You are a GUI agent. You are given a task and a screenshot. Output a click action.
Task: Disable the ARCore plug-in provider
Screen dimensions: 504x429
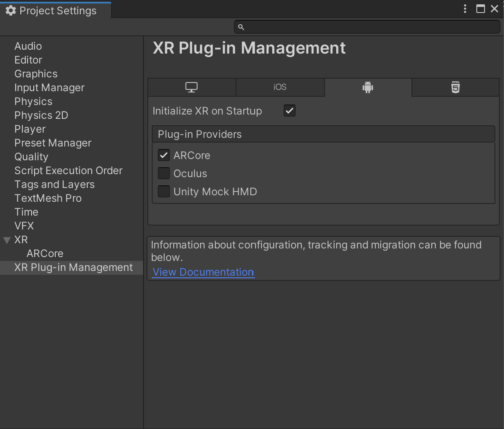[164, 155]
